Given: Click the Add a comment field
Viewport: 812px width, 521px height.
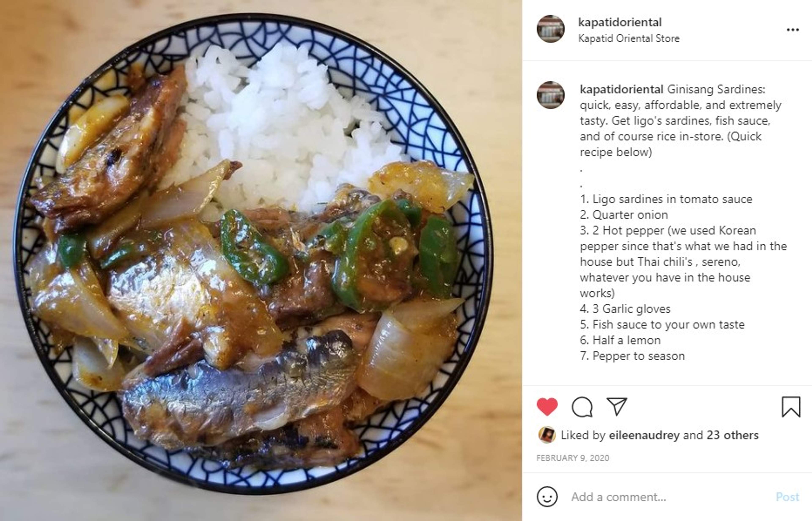Looking at the screenshot, I should point(670,497).
